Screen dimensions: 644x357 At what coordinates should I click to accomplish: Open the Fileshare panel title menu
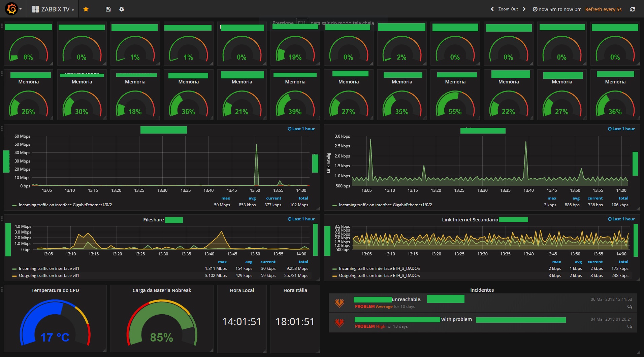tap(154, 220)
